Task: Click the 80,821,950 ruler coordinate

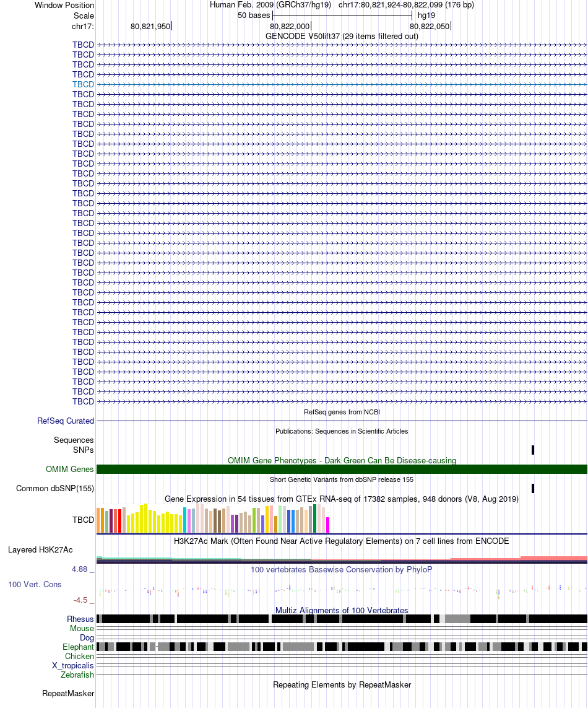Action: (150, 26)
